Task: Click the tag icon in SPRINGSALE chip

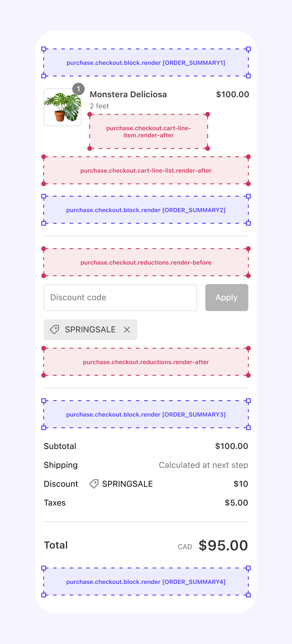Action: [54, 330]
